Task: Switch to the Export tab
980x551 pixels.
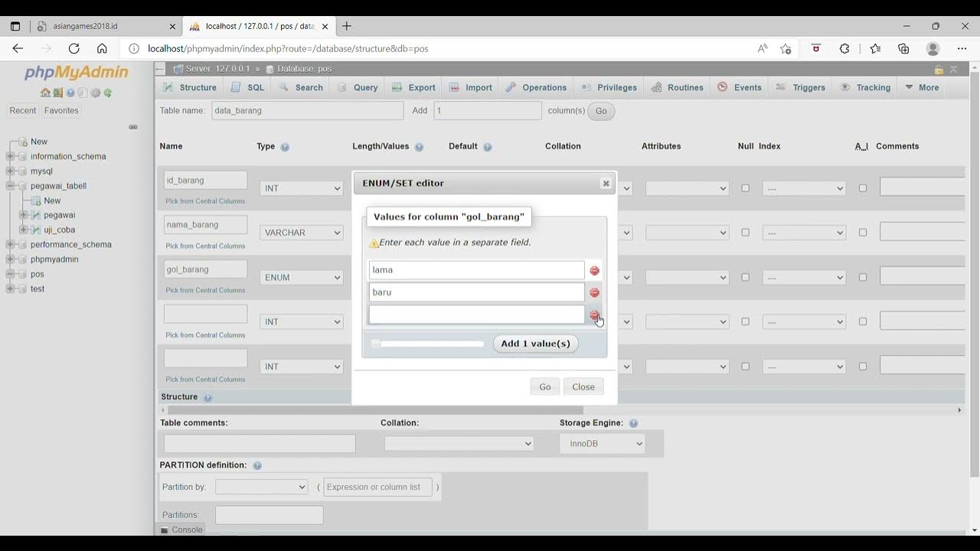Action: 413,87
